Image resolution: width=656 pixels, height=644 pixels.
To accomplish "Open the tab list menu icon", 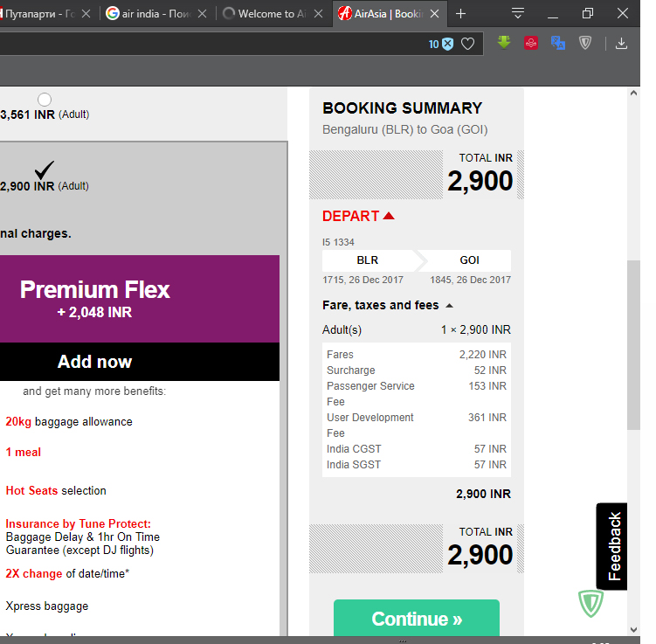I will pyautogui.click(x=518, y=13).
